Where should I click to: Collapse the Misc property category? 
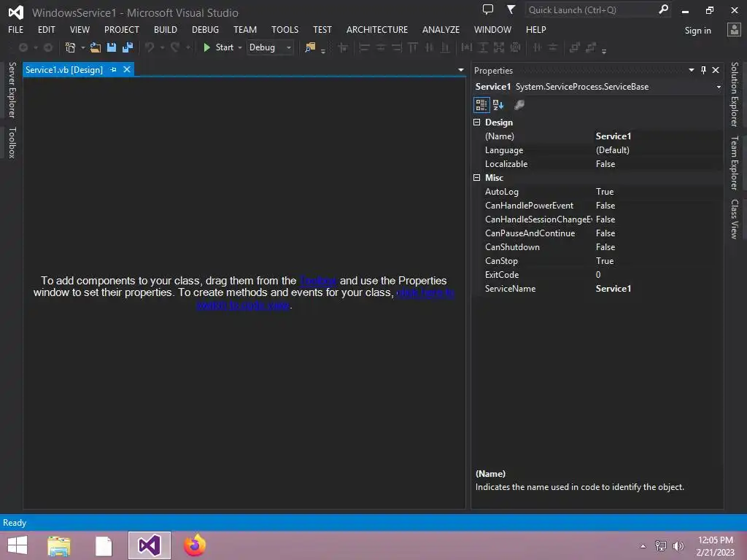tap(477, 178)
